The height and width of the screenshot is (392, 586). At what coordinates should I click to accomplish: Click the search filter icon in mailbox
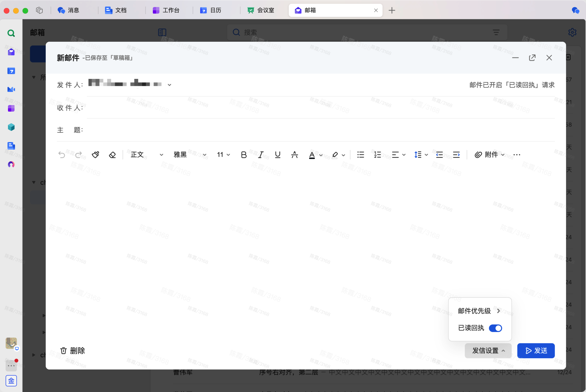tap(496, 32)
